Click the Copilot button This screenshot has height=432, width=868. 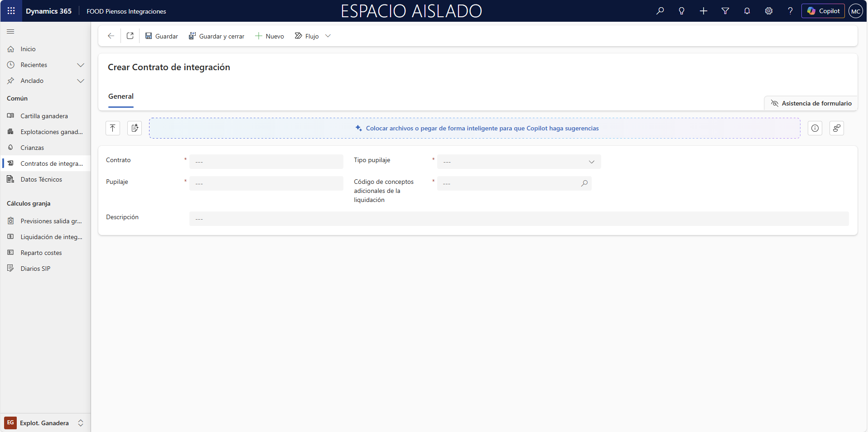point(823,11)
